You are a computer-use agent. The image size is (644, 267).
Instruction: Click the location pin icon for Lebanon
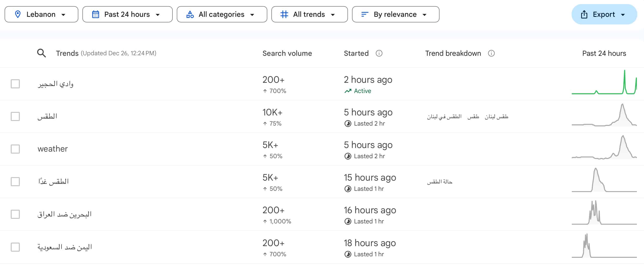pyautogui.click(x=18, y=14)
